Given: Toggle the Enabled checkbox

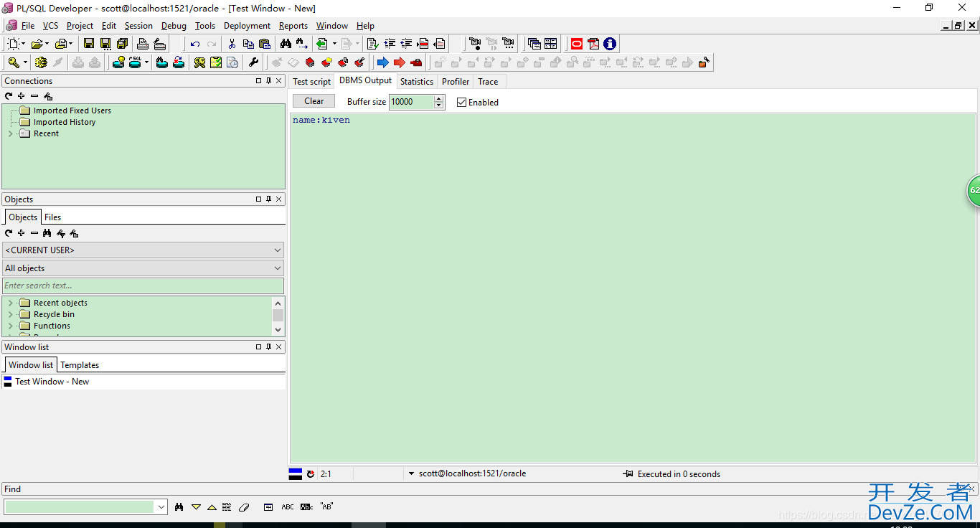Looking at the screenshot, I should (x=462, y=103).
